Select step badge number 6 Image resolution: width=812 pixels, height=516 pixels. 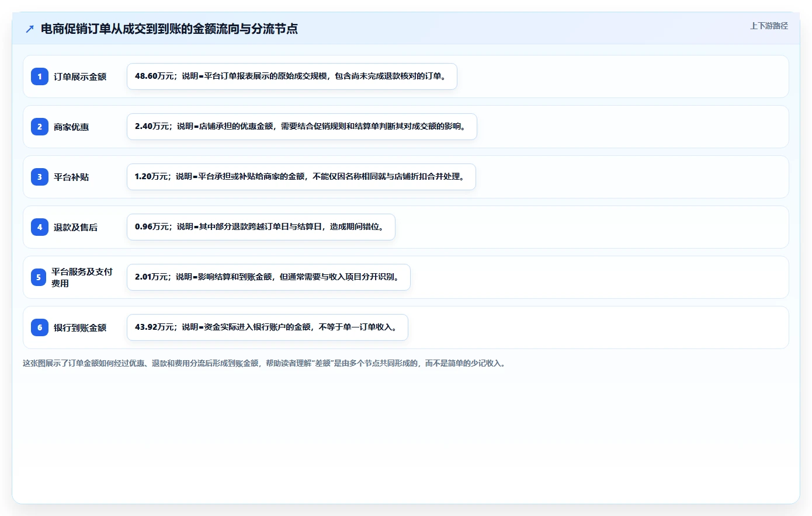[x=40, y=327]
